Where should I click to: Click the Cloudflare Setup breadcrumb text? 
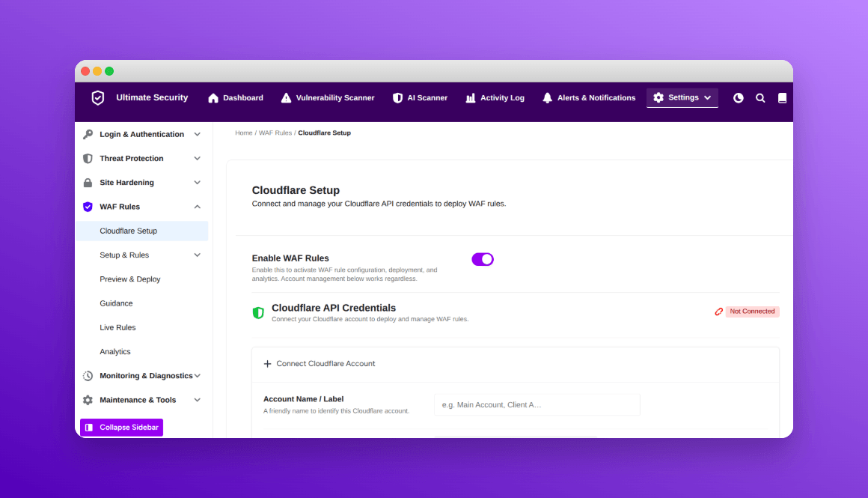click(325, 133)
